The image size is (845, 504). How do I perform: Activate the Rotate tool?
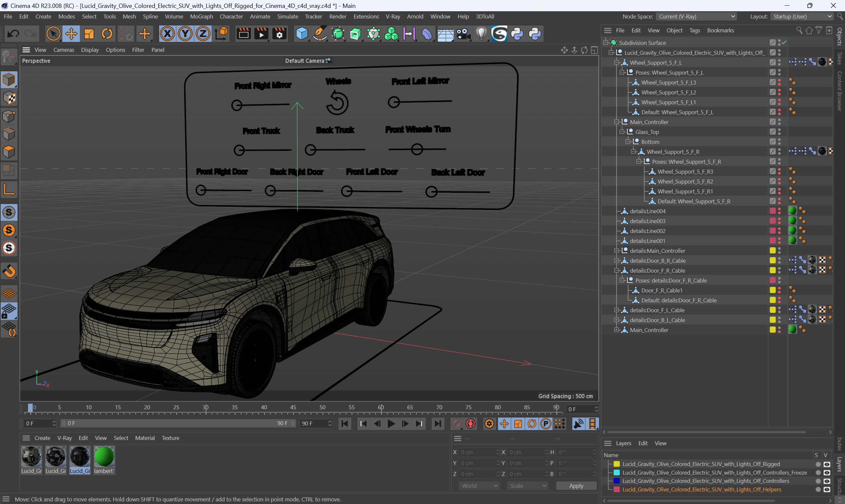click(107, 34)
